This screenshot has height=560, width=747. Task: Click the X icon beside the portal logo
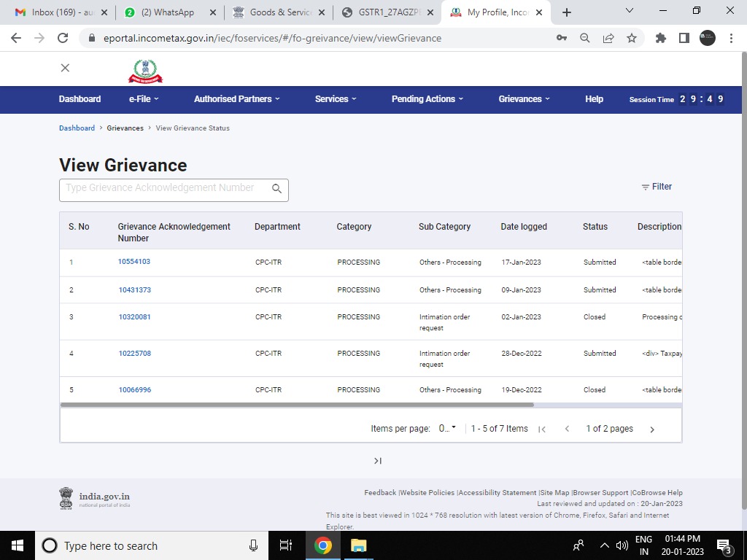(x=65, y=68)
